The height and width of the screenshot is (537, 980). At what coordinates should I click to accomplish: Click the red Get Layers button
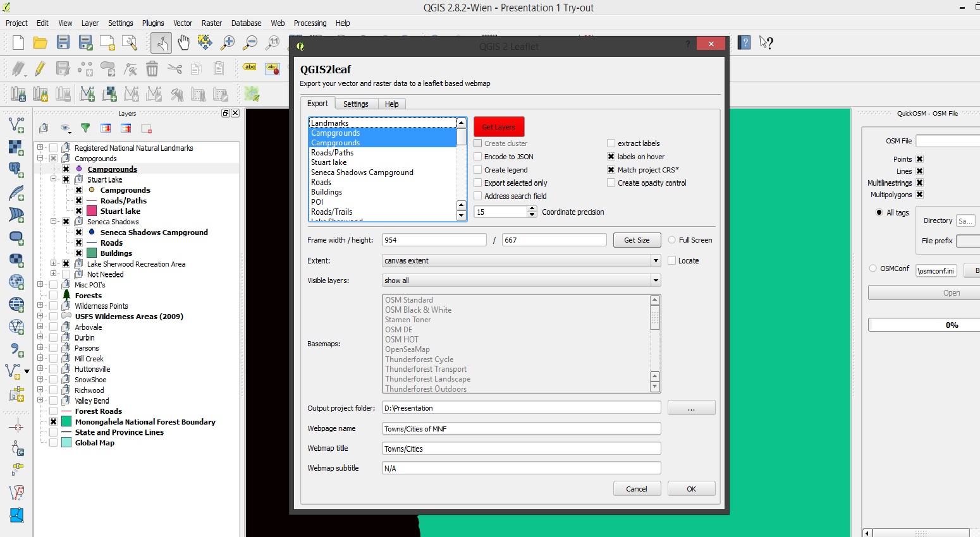pyautogui.click(x=499, y=127)
